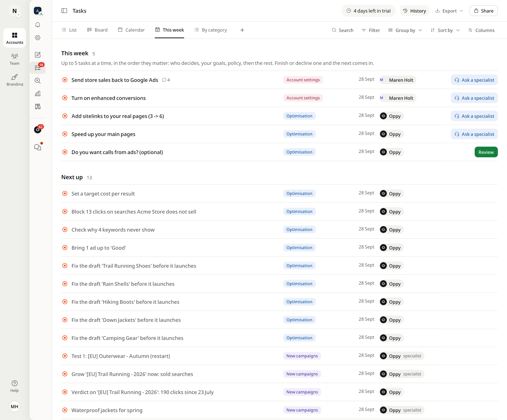
Task: Open the notifications bell icon
Action: coord(38,25)
